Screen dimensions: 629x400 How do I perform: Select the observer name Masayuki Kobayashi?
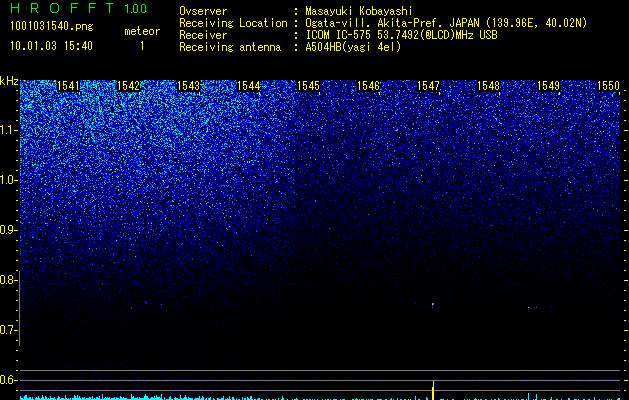click(358, 12)
